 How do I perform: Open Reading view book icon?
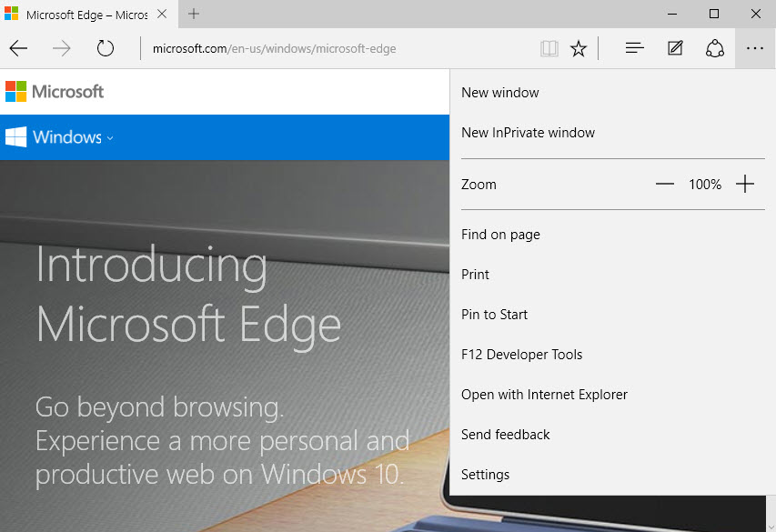point(549,48)
